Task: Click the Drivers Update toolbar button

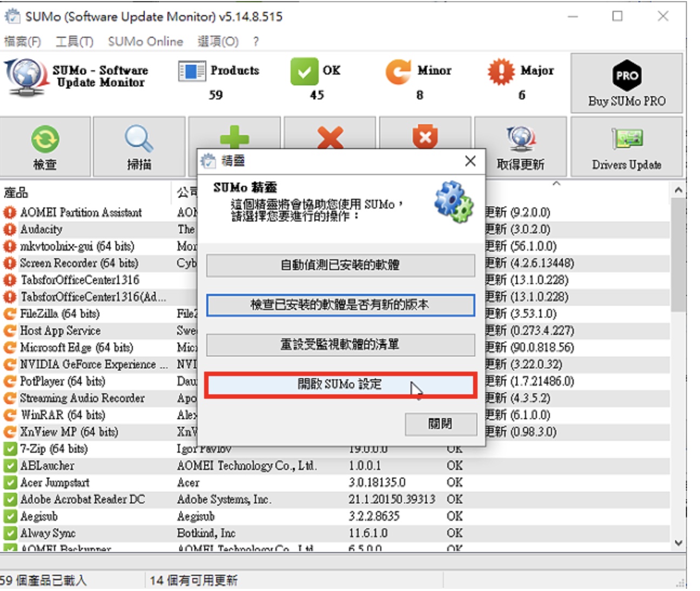Action: click(x=627, y=146)
